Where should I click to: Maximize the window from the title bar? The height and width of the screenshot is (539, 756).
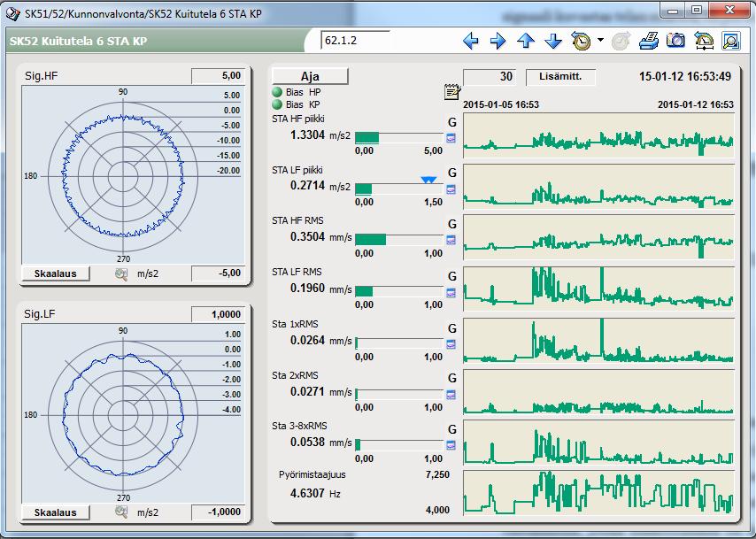click(696, 10)
